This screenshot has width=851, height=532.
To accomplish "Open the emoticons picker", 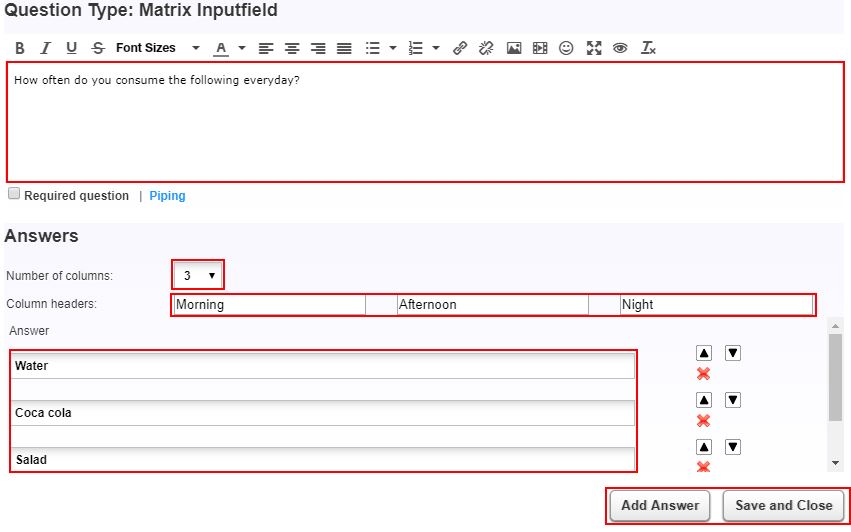I will [x=566, y=48].
